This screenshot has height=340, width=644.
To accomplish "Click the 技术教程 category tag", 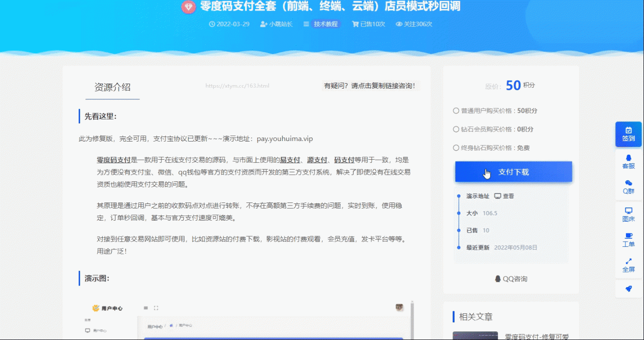I will (326, 24).
